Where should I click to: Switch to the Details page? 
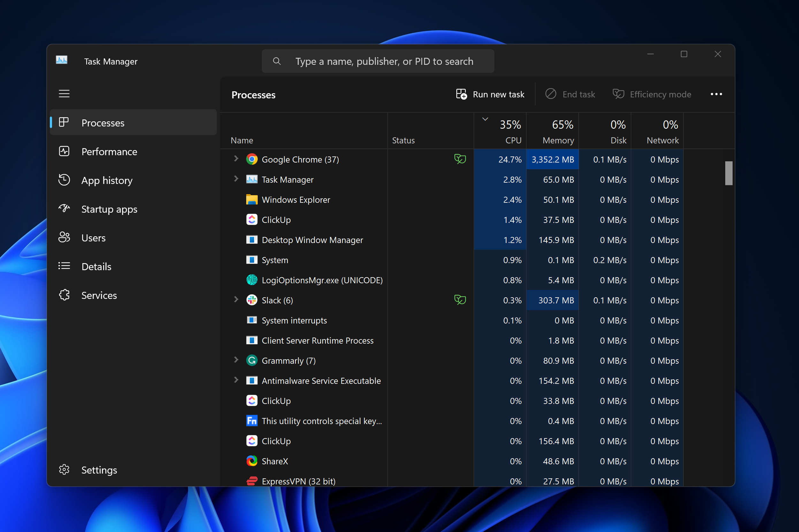pos(133,267)
